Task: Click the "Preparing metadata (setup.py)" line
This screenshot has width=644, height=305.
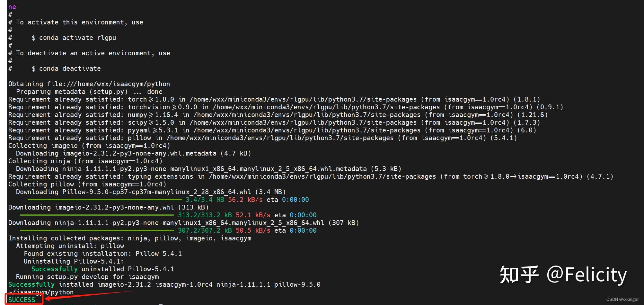Action: [89, 92]
